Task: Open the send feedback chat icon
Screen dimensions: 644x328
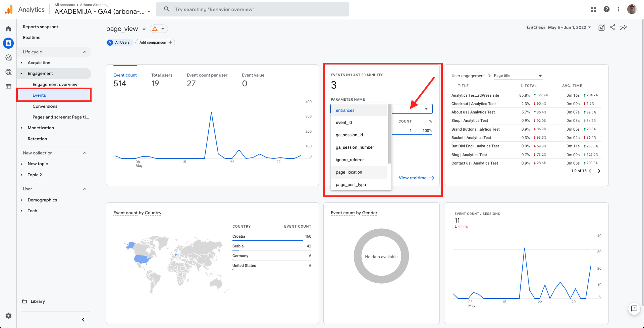Action: (634, 309)
